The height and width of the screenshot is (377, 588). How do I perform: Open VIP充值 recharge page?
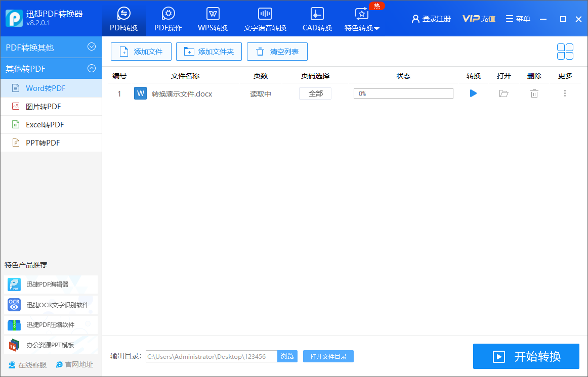[x=479, y=19]
